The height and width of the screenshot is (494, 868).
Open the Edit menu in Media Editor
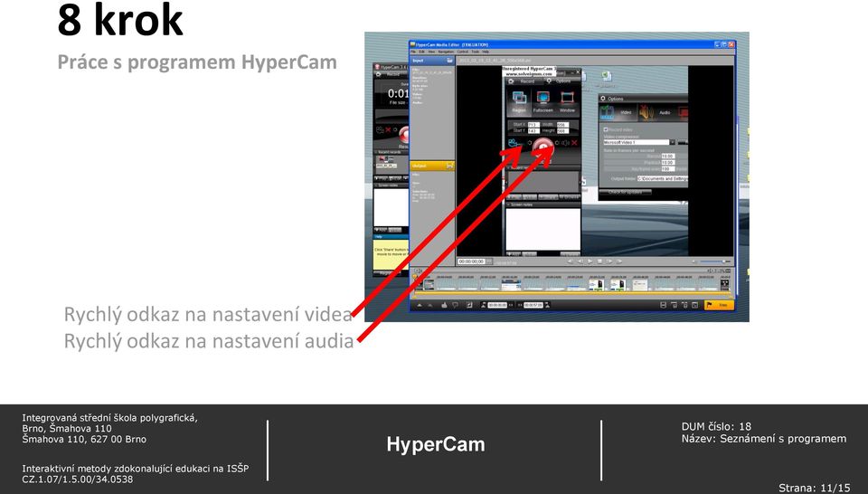[422, 52]
